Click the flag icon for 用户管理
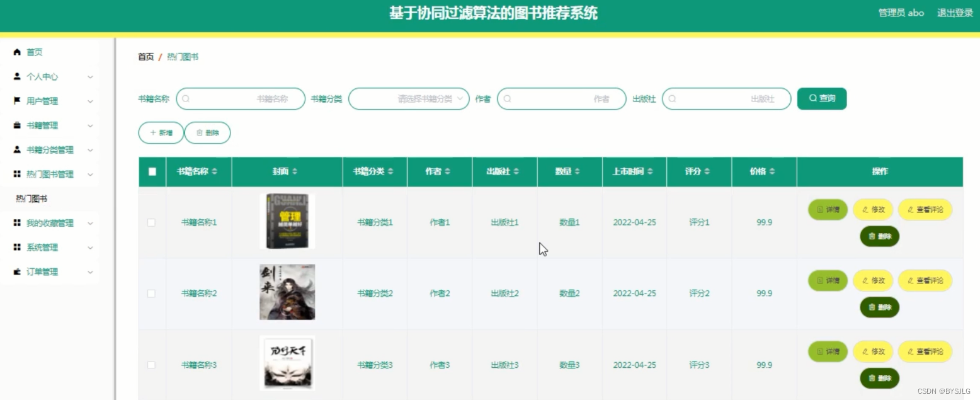The width and height of the screenshot is (980, 400). click(18, 101)
